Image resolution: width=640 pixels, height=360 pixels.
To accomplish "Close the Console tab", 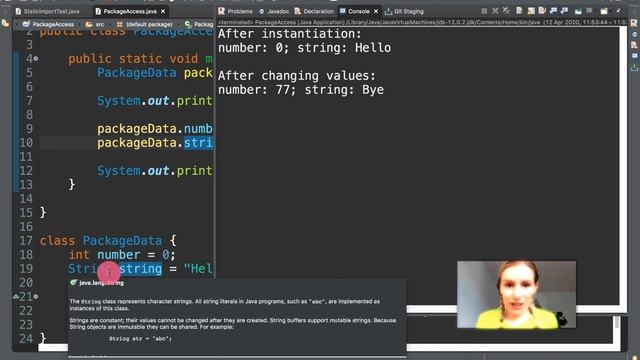I will pos(376,11).
